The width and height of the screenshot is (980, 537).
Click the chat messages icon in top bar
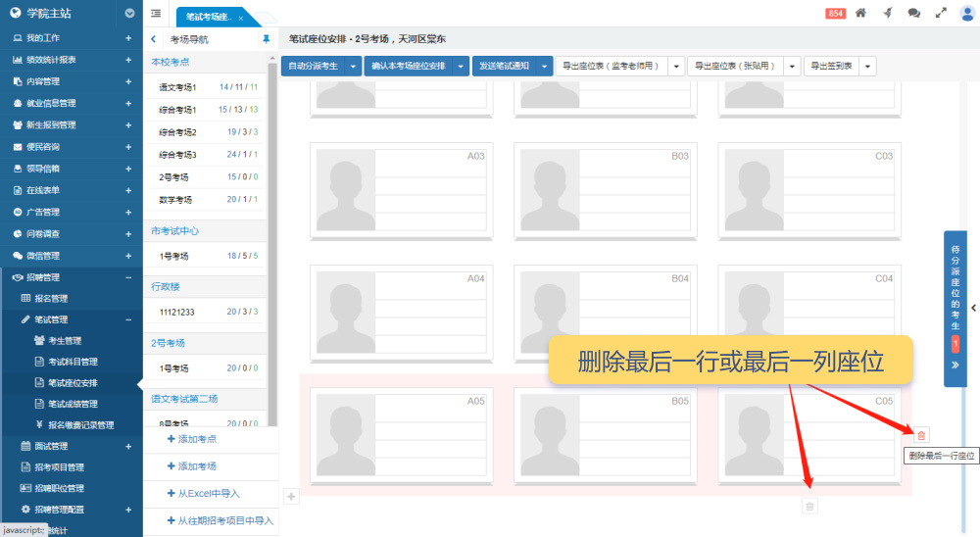pos(913,14)
